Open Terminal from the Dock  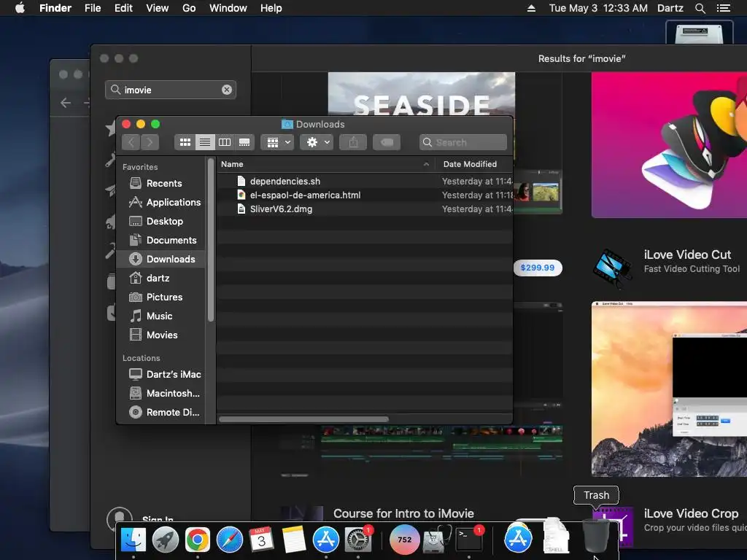pyautogui.click(x=469, y=540)
